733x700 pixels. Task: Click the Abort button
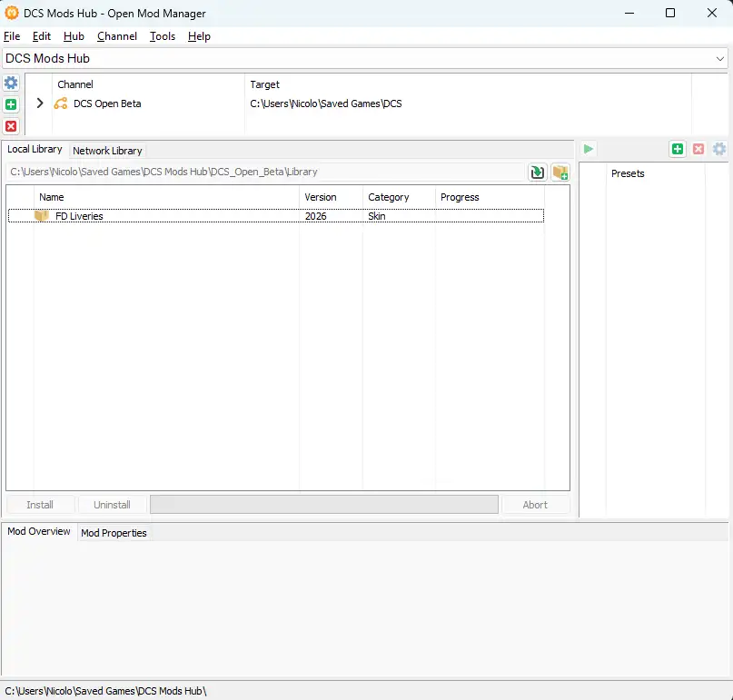[535, 505]
